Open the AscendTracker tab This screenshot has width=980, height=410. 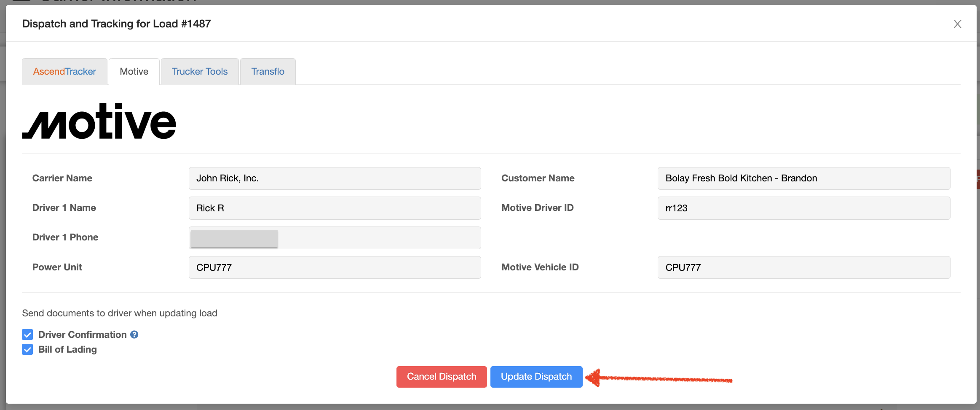coord(64,72)
